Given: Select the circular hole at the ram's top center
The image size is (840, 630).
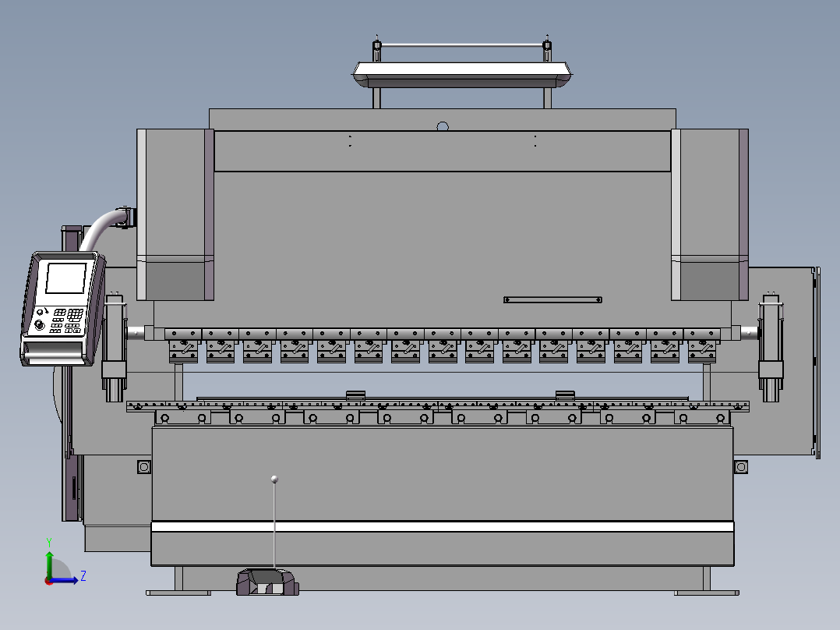Looking at the screenshot, I should tap(443, 126).
